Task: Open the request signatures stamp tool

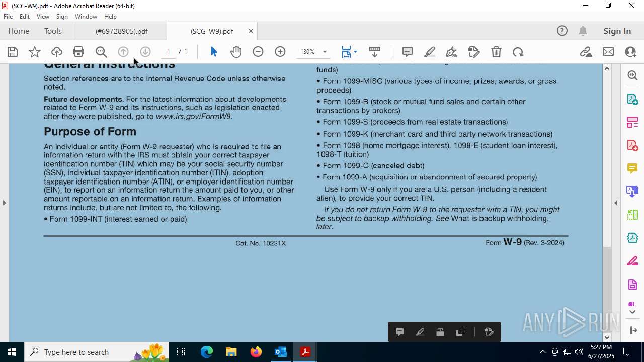Action: point(474,52)
